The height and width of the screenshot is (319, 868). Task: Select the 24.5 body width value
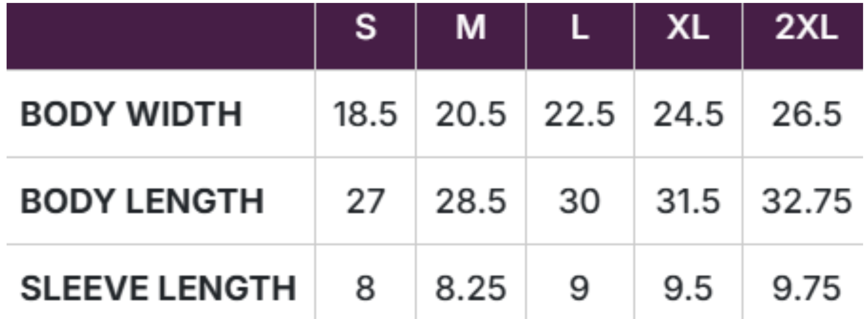click(x=688, y=115)
